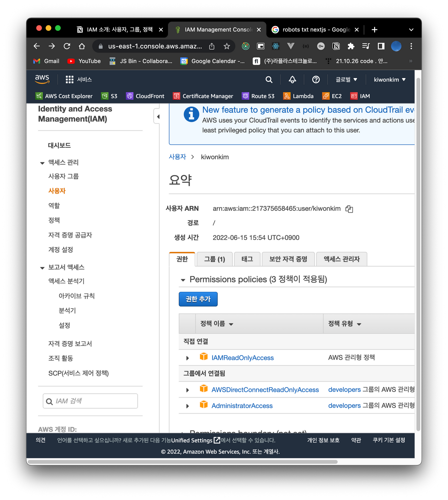Viewport: 448px width, 500px height.
Task: Open the Chrome three-dot menu
Action: point(411,46)
